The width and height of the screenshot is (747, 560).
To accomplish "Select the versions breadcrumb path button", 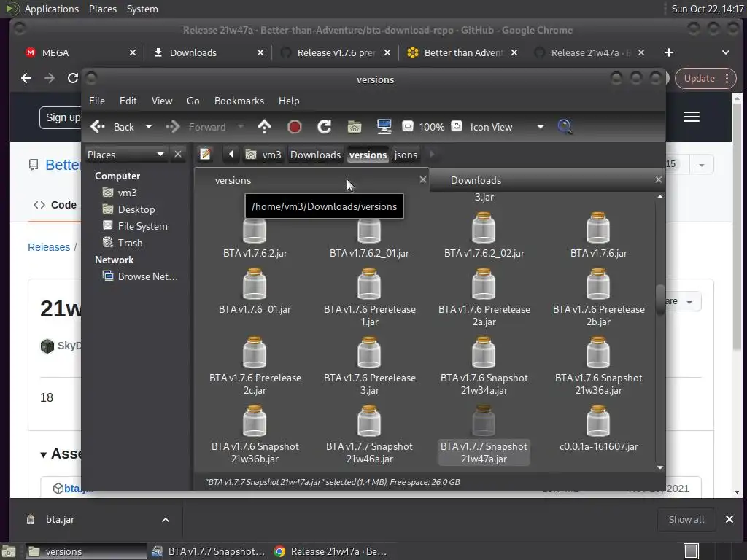I will [368, 155].
